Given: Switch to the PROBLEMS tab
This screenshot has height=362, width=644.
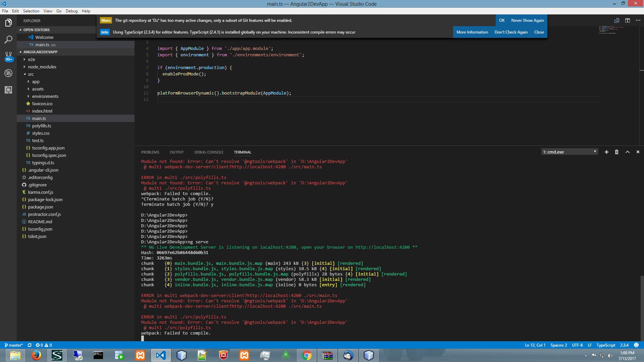Looking at the screenshot, I should [150, 152].
